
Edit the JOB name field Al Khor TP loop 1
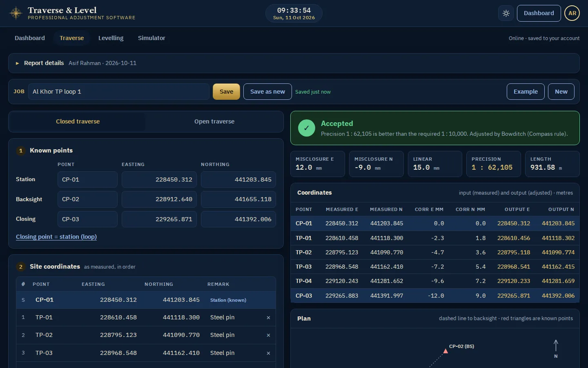point(118,92)
